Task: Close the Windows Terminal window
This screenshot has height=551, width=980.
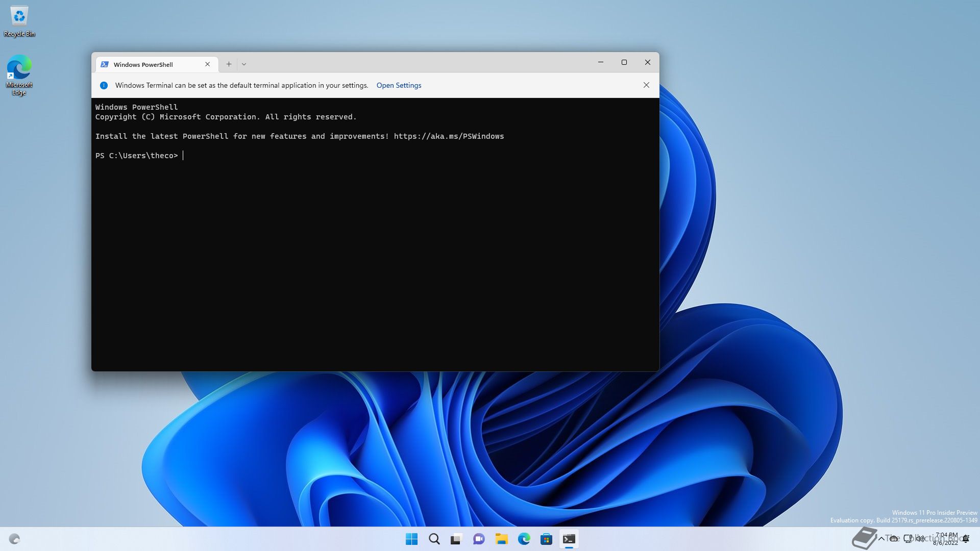Action: 647,62
